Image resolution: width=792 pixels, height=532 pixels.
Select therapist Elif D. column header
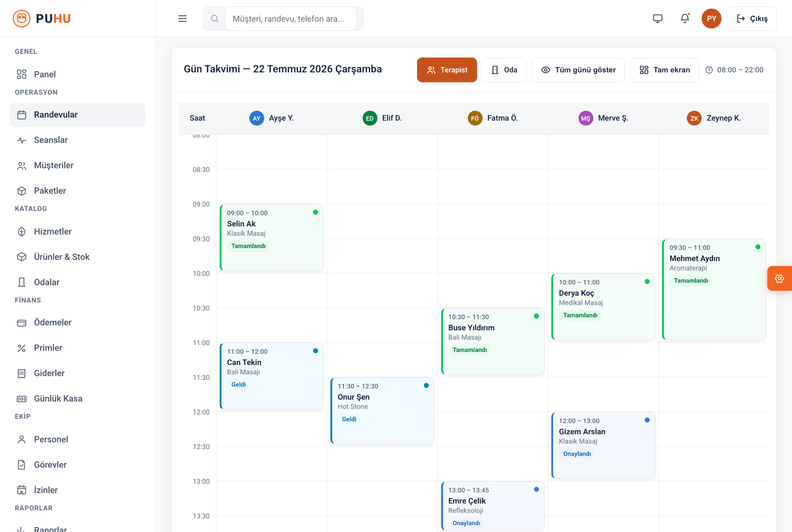382,118
